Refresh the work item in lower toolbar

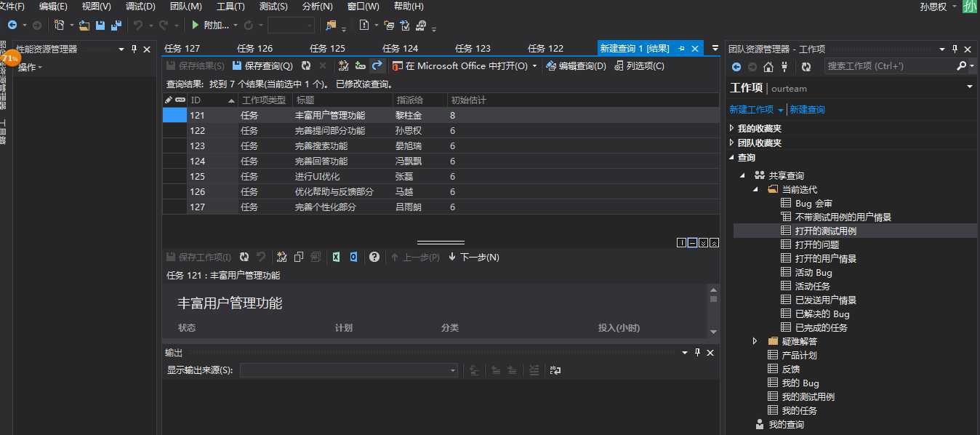point(244,257)
